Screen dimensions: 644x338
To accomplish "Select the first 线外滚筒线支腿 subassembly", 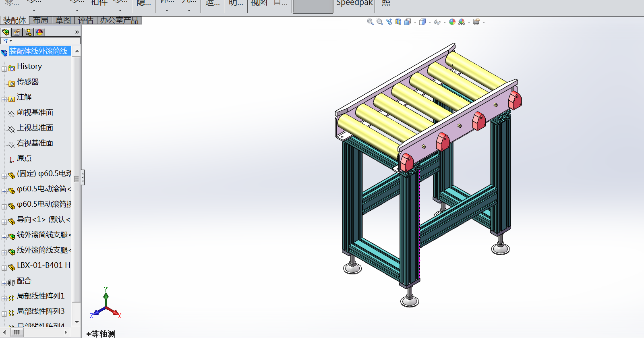I will pyautogui.click(x=44, y=235).
